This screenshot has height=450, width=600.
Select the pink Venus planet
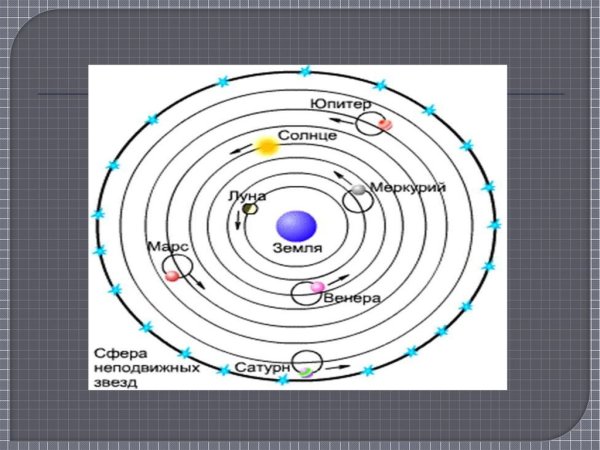click(317, 288)
